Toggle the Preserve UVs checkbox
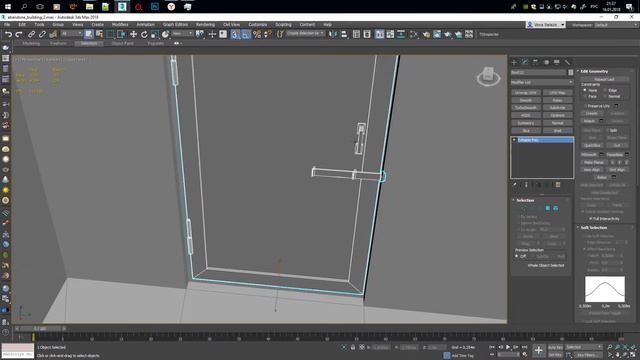 click(585, 106)
